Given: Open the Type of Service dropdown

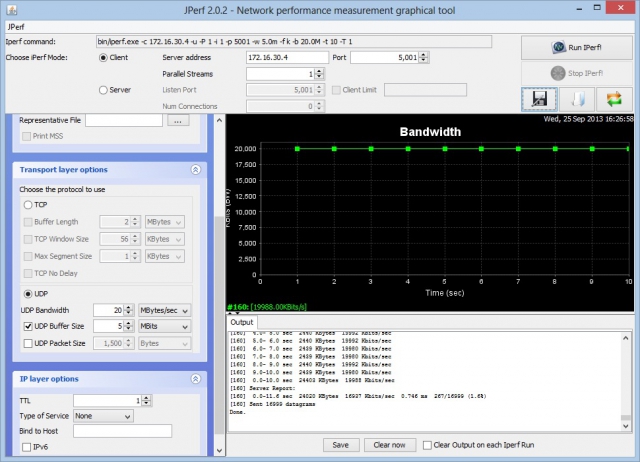Looking at the screenshot, I should pyautogui.click(x=103, y=416).
